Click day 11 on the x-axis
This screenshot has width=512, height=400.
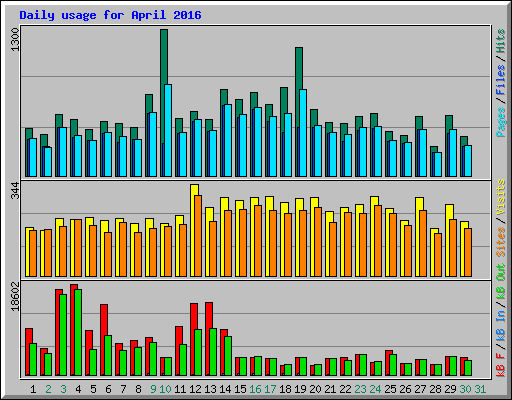180,389
